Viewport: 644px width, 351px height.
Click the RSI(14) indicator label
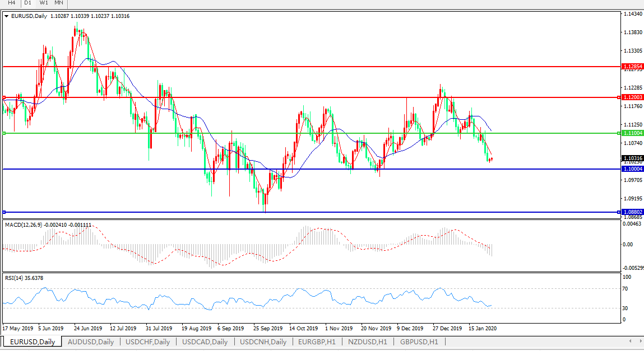pyautogui.click(x=15, y=278)
